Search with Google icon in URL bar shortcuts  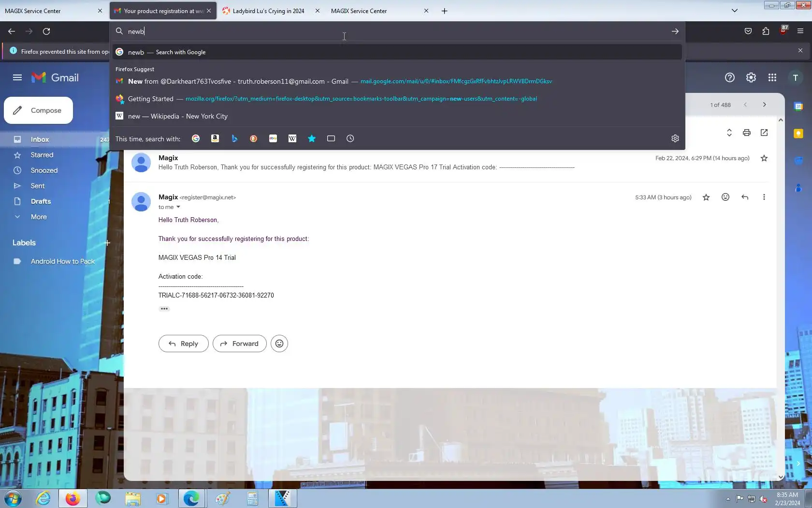[x=196, y=139]
